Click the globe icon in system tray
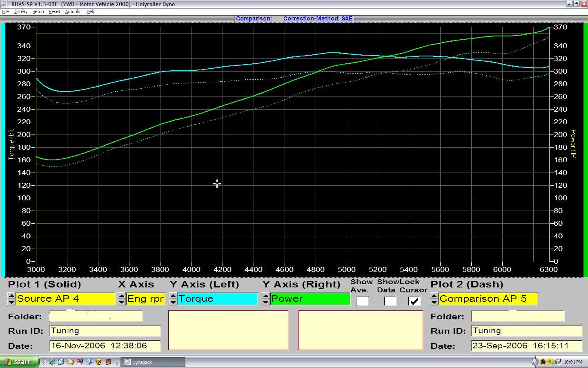Screen dimensions: 588x368 pos(543,362)
